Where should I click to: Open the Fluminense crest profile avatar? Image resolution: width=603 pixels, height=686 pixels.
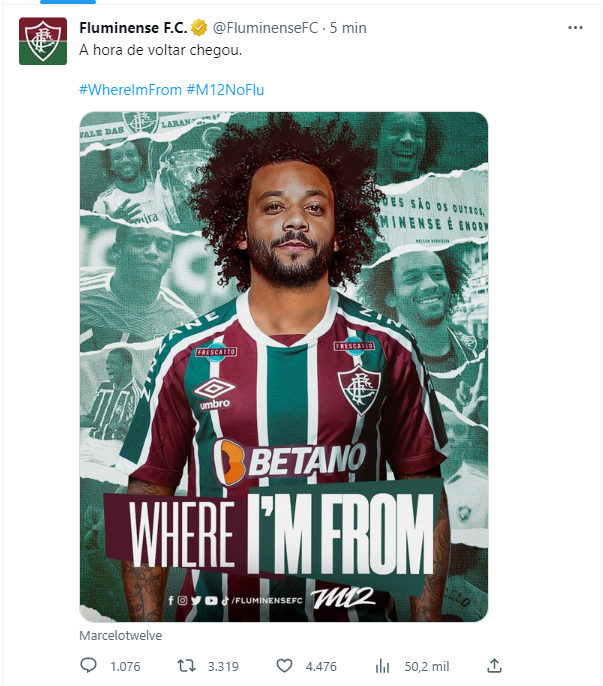pyautogui.click(x=43, y=41)
